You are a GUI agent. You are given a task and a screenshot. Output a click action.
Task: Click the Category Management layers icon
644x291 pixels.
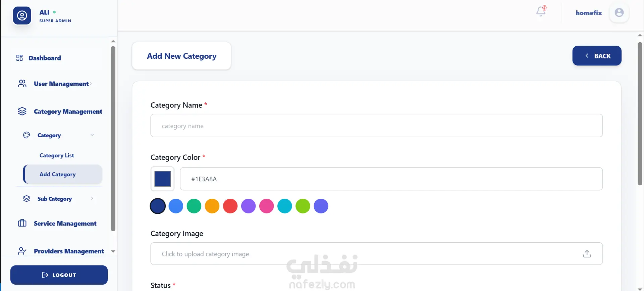click(22, 111)
